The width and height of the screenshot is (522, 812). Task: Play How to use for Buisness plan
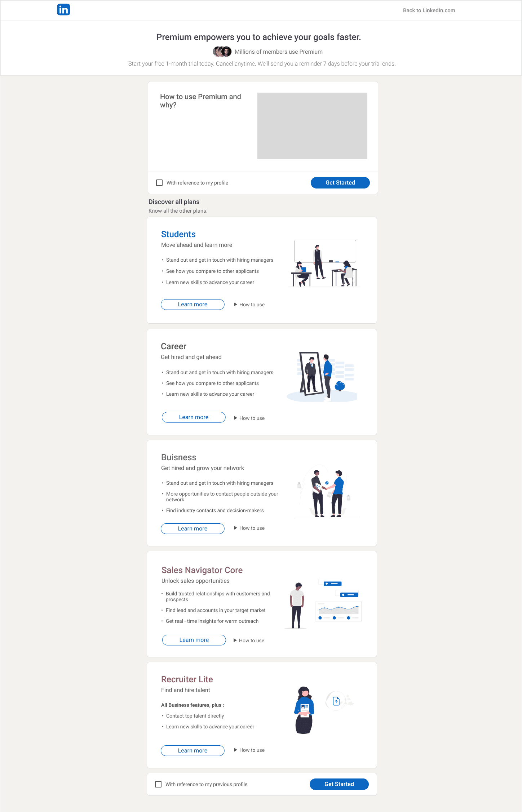tap(249, 528)
